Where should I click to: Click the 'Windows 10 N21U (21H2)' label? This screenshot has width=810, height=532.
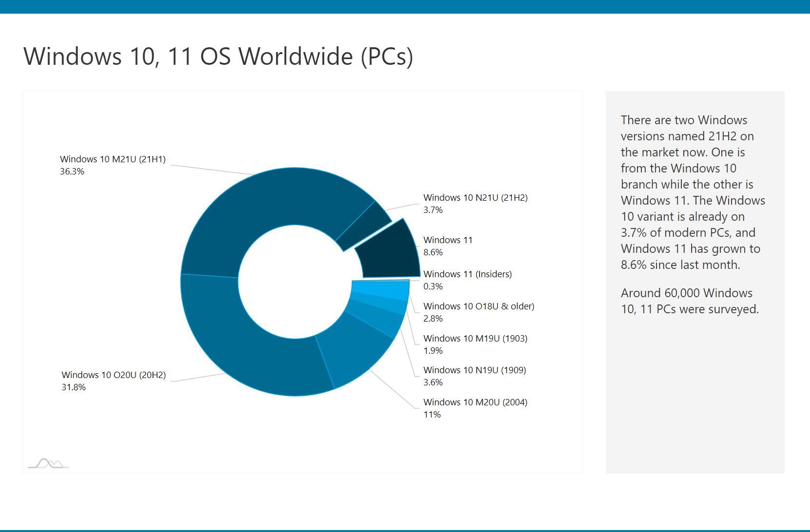click(x=475, y=198)
